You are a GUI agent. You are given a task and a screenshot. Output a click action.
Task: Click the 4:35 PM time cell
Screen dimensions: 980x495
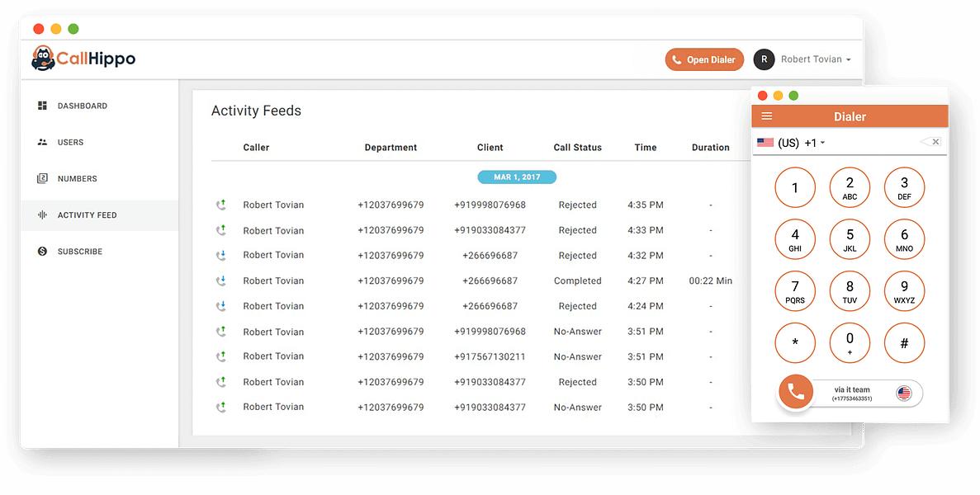(646, 205)
